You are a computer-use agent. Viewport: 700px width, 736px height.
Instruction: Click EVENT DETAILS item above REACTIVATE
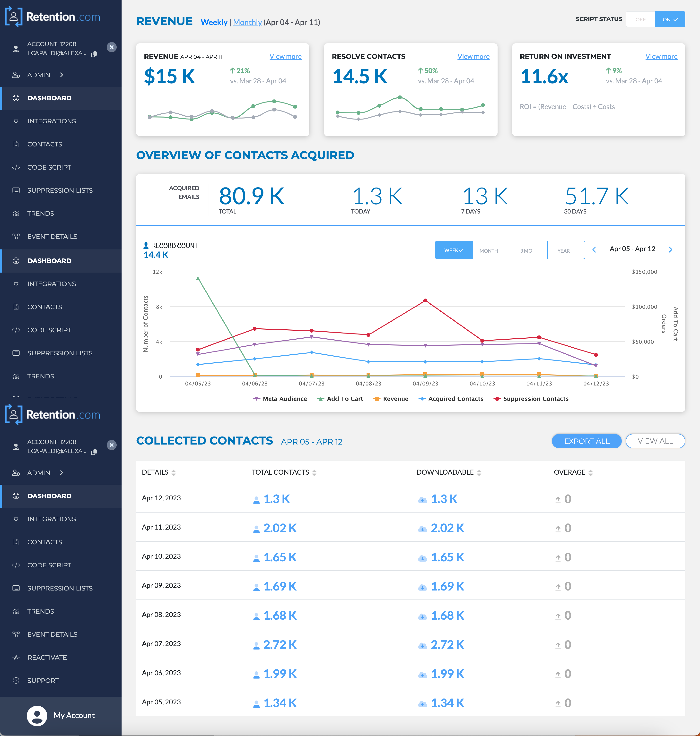pyautogui.click(x=52, y=634)
